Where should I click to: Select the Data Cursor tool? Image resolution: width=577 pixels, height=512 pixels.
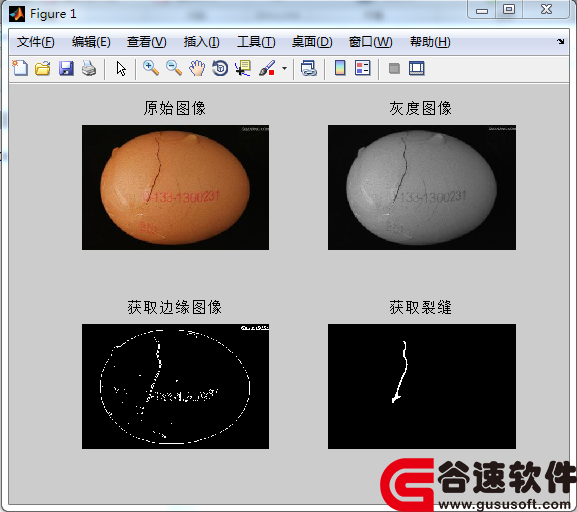pyautogui.click(x=243, y=68)
